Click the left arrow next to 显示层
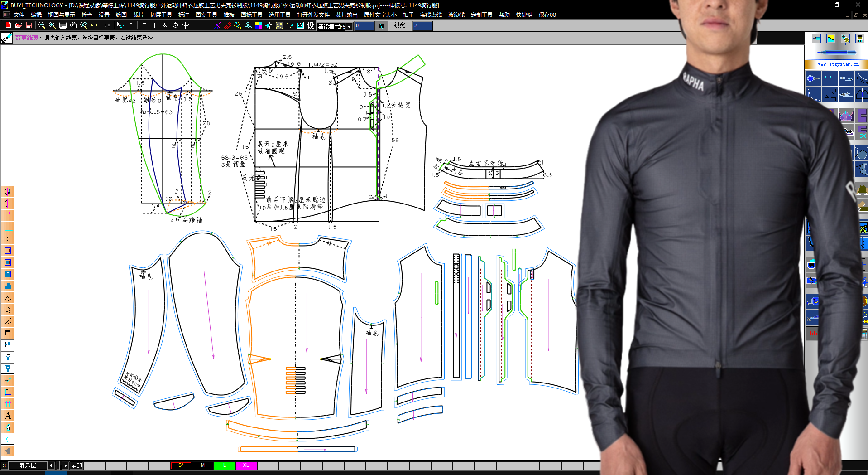The width and height of the screenshot is (868, 475). 51,465
